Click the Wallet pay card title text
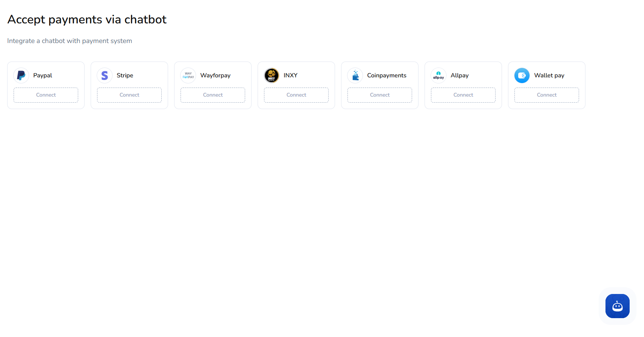The width and height of the screenshot is (644, 337). (549, 75)
